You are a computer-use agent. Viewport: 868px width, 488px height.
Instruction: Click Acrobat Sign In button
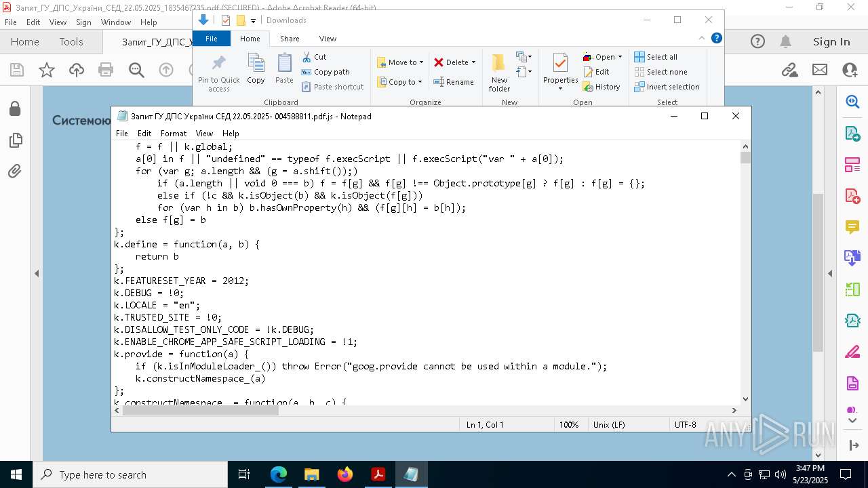[x=831, y=42]
